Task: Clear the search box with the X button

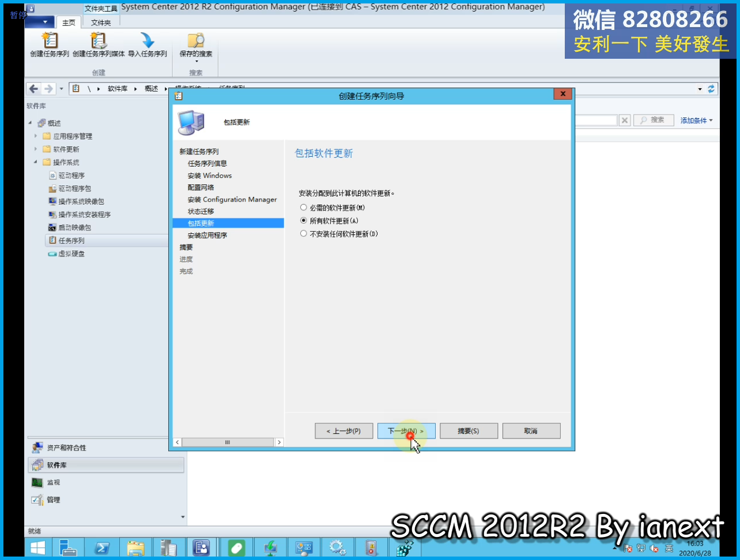Action: tap(625, 120)
